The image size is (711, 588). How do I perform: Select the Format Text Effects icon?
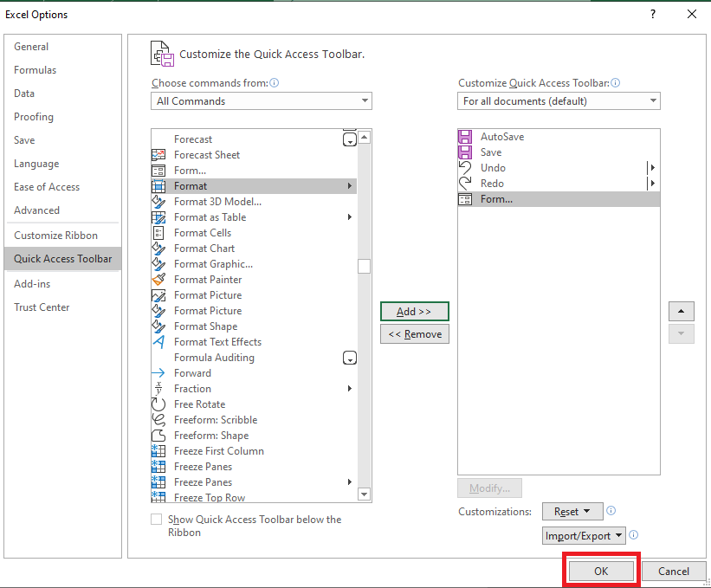(158, 341)
